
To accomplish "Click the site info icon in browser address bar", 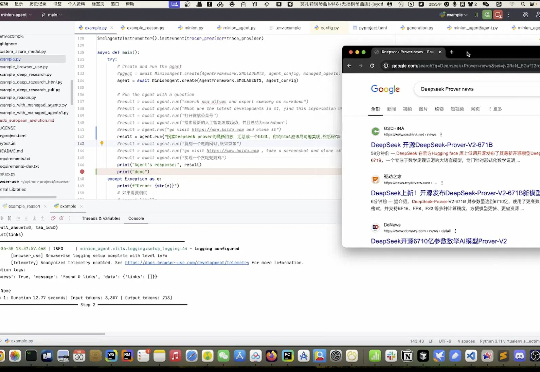I will coord(386,65).
